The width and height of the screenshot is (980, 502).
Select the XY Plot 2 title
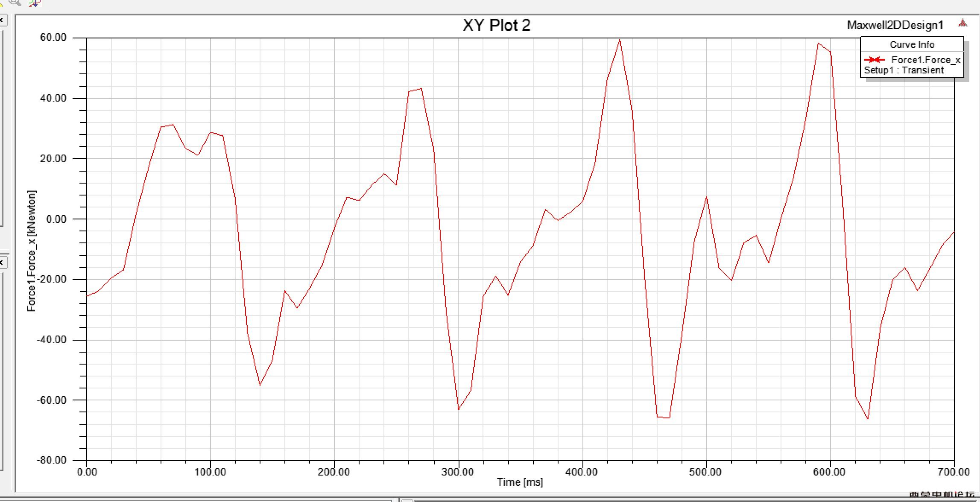pyautogui.click(x=496, y=25)
